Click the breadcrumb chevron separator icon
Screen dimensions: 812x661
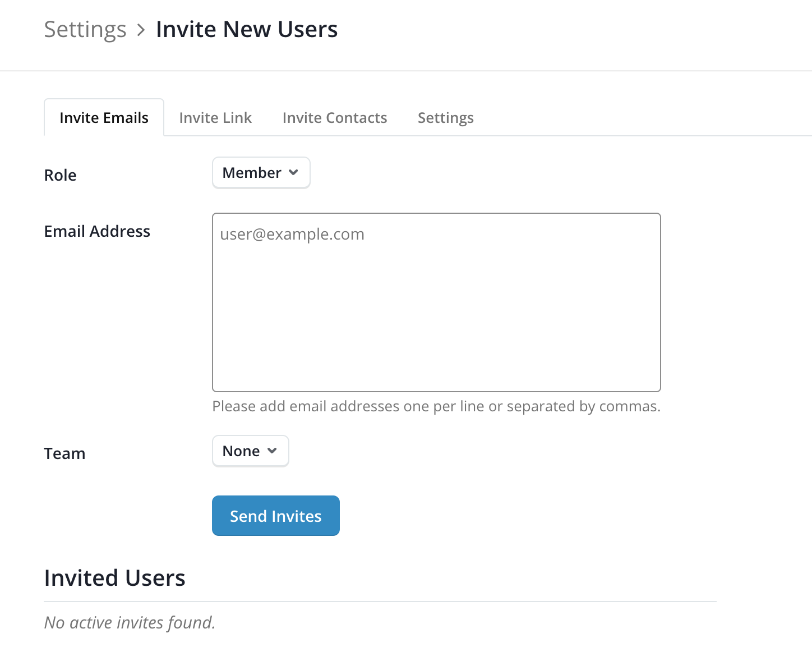tap(141, 30)
